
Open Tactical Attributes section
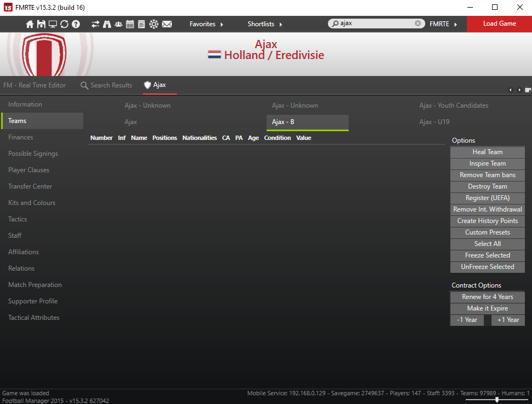pyautogui.click(x=42, y=318)
